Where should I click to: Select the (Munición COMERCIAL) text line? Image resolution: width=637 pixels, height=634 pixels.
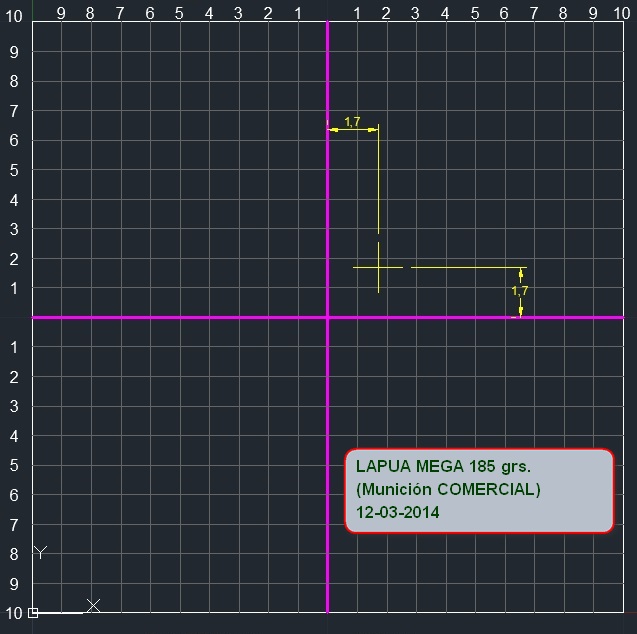pyautogui.click(x=448, y=490)
